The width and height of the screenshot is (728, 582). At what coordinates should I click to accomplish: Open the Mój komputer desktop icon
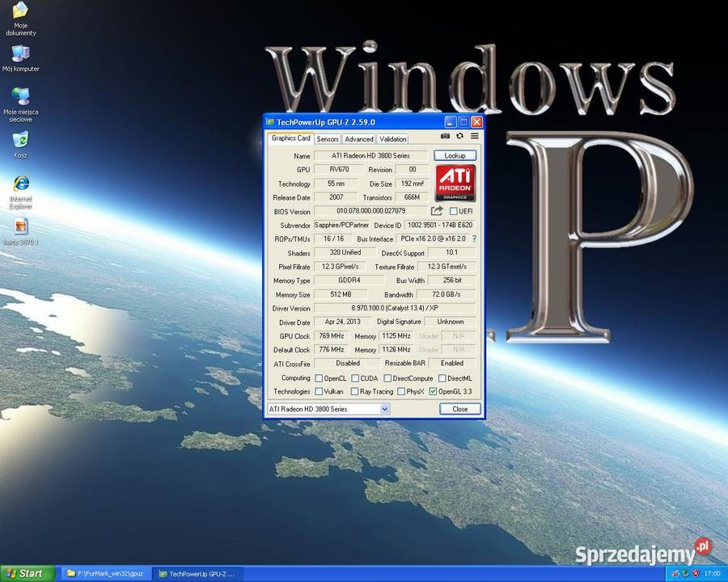[x=19, y=58]
